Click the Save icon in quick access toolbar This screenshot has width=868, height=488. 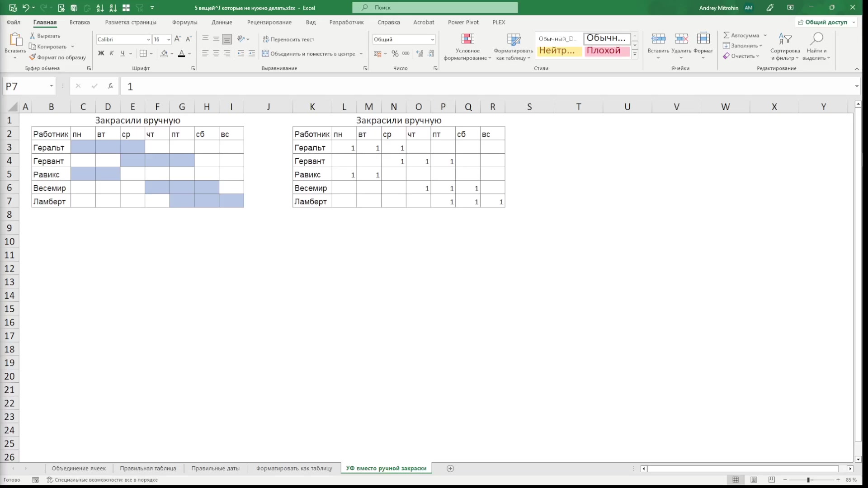click(13, 8)
